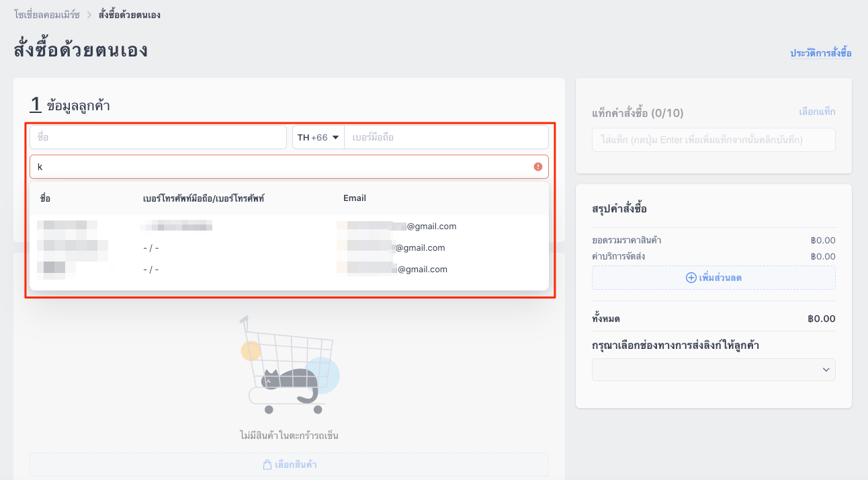Open ประวัติการสั่งซื้อ order history link

click(x=821, y=52)
